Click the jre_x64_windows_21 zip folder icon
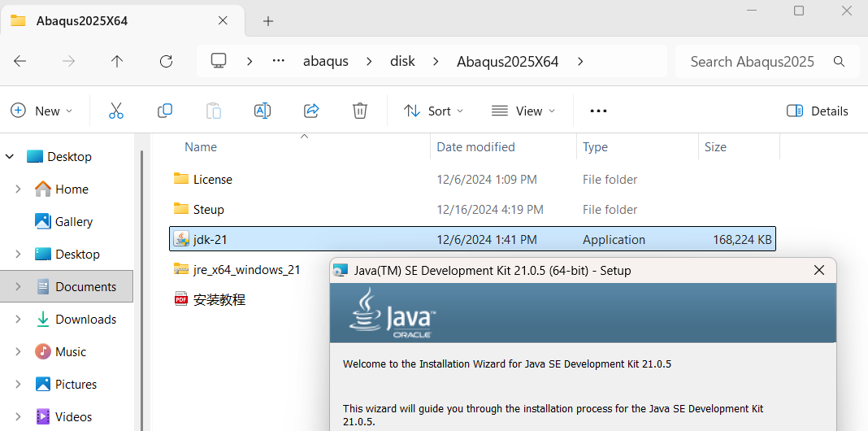868x431 pixels. click(181, 269)
